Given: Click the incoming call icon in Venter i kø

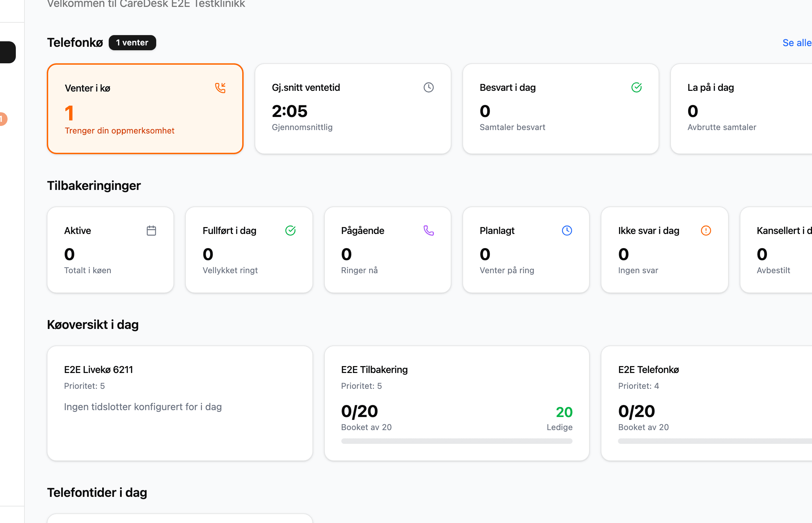Looking at the screenshot, I should (221, 88).
